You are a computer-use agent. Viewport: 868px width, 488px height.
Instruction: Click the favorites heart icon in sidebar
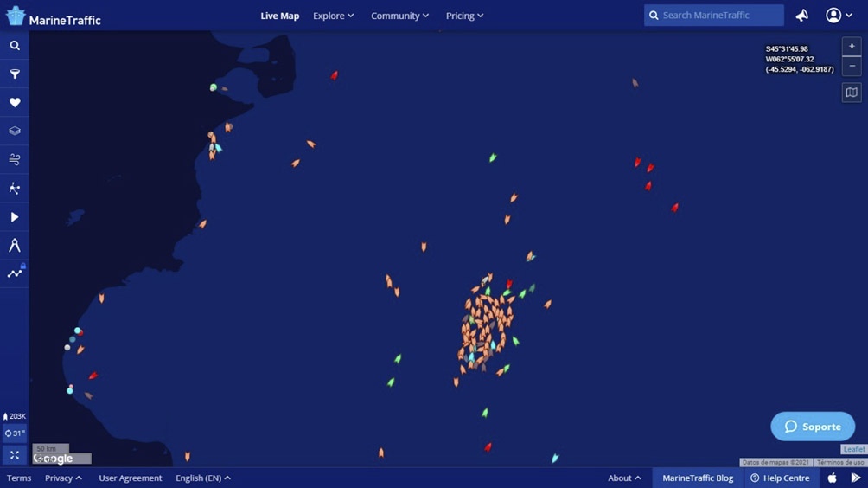click(15, 103)
